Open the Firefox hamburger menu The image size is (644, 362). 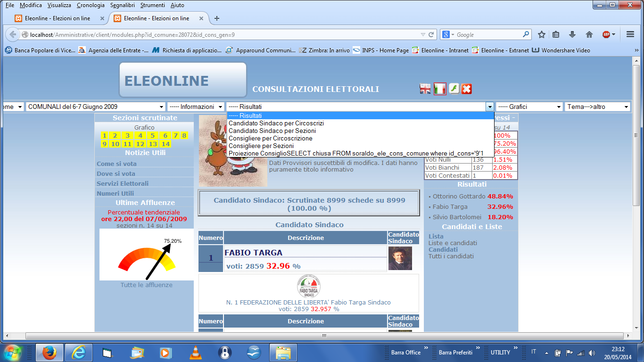[630, 34]
